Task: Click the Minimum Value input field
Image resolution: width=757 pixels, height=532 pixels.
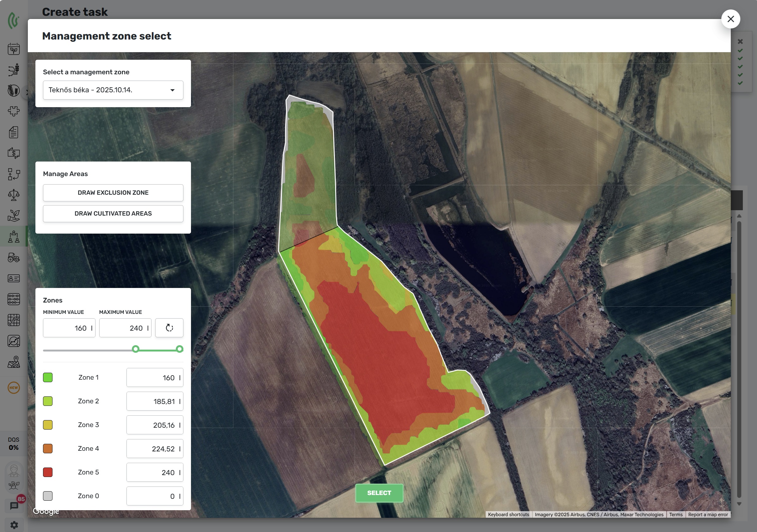Action: click(69, 327)
